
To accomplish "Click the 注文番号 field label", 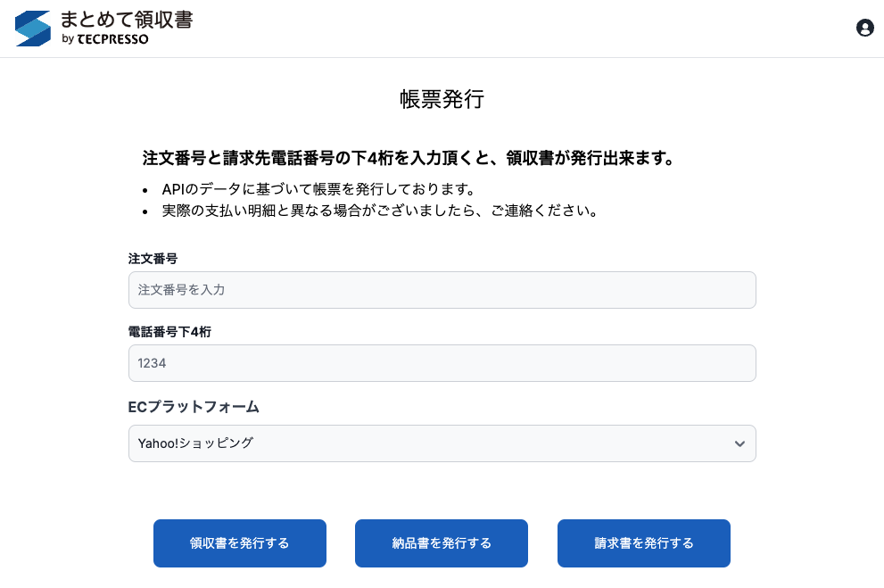I will [x=153, y=258].
